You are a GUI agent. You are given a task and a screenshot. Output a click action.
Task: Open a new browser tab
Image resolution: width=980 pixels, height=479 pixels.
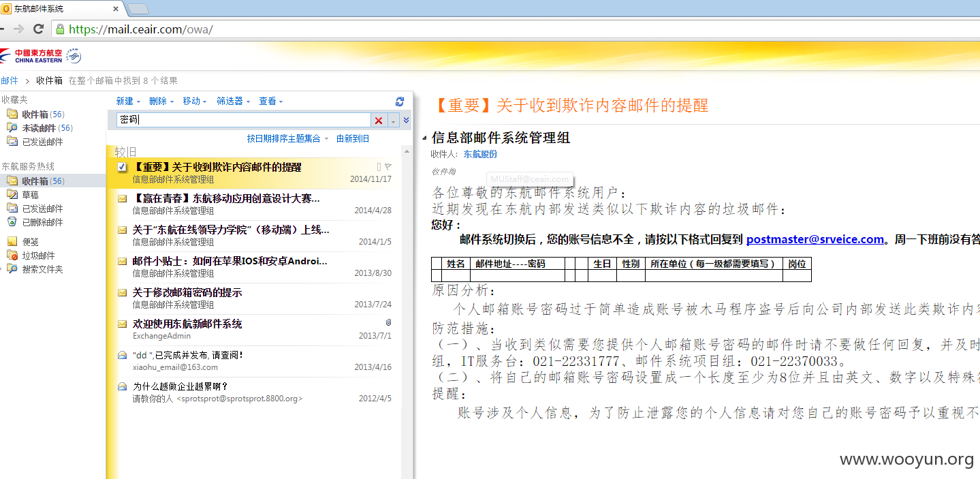(x=138, y=8)
